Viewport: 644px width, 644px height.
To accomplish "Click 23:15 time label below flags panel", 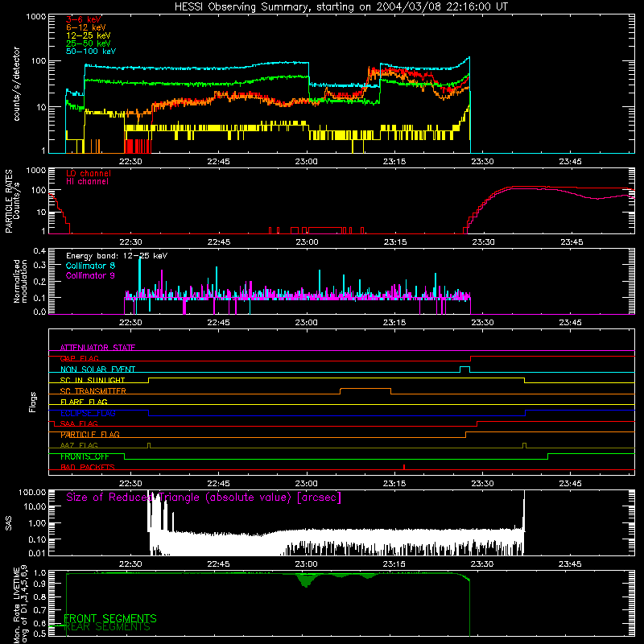I will click(394, 484).
